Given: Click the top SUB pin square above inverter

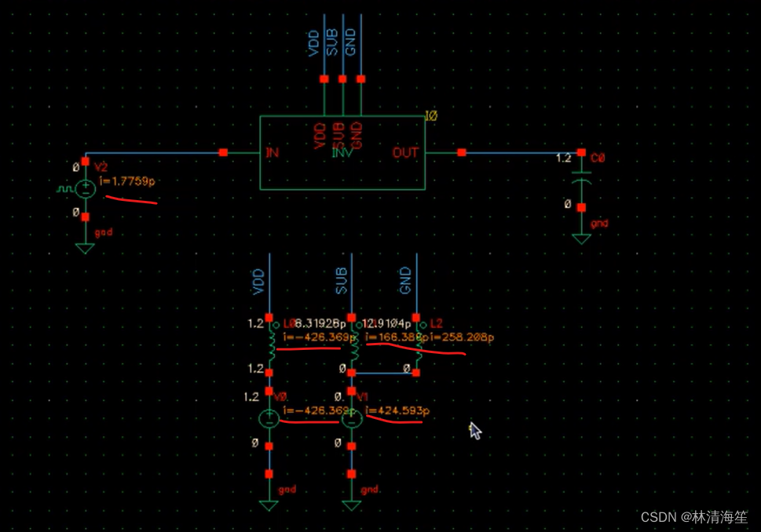Looking at the screenshot, I should (342, 79).
